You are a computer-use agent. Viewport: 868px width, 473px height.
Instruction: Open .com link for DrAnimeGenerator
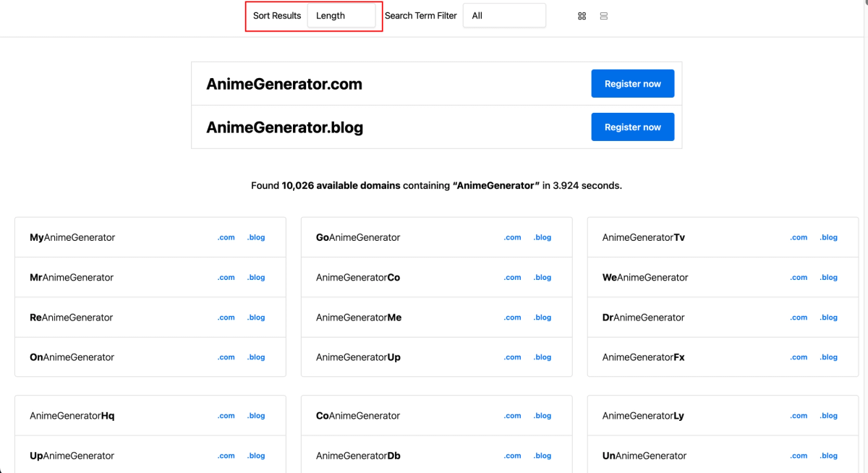click(x=799, y=318)
